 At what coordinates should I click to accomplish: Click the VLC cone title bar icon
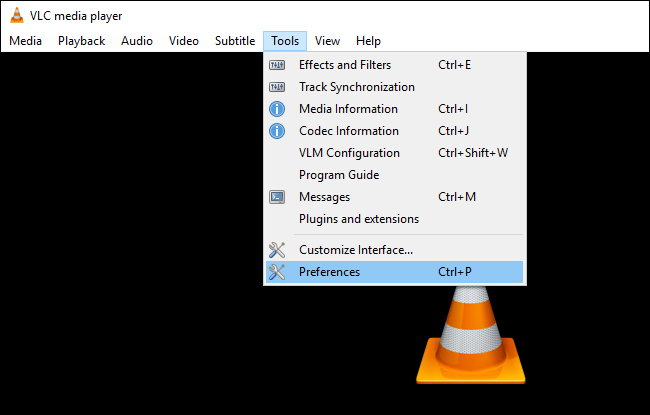pyautogui.click(x=16, y=16)
